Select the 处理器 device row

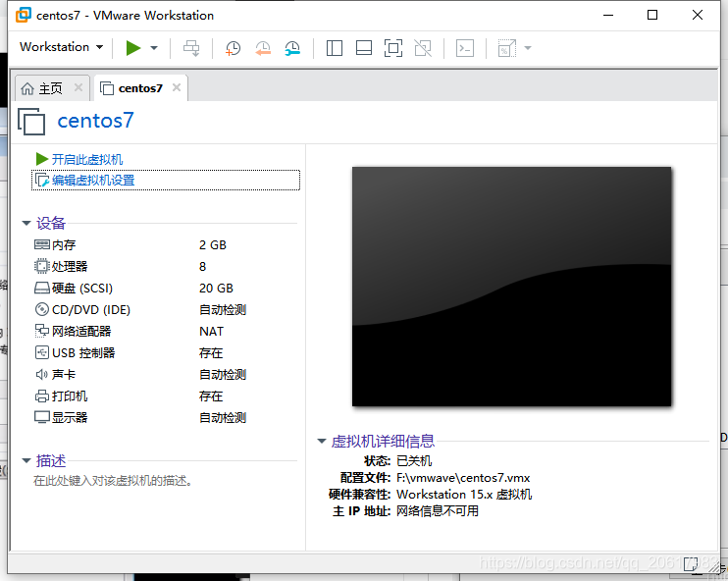(x=165, y=267)
